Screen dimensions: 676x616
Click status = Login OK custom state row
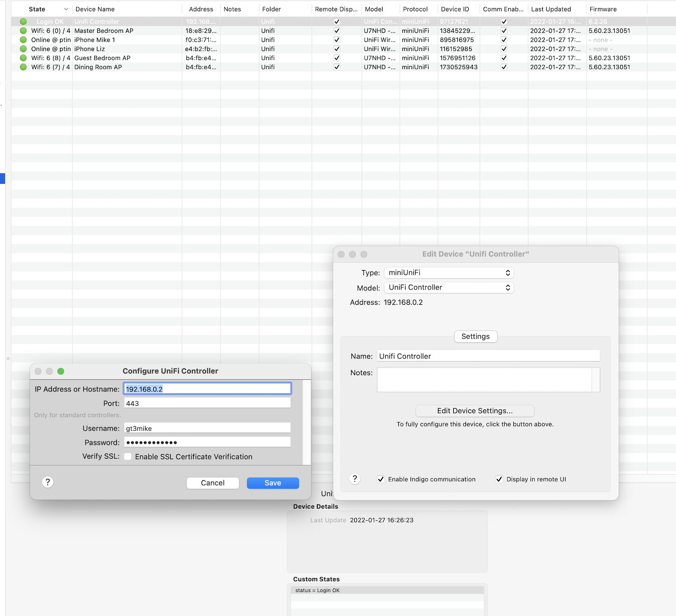pos(387,590)
